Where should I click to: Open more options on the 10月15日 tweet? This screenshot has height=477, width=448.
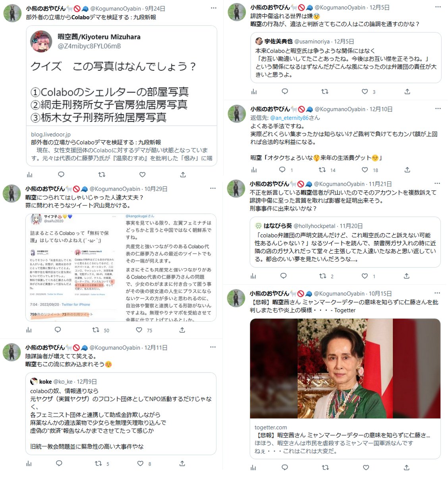click(437, 293)
